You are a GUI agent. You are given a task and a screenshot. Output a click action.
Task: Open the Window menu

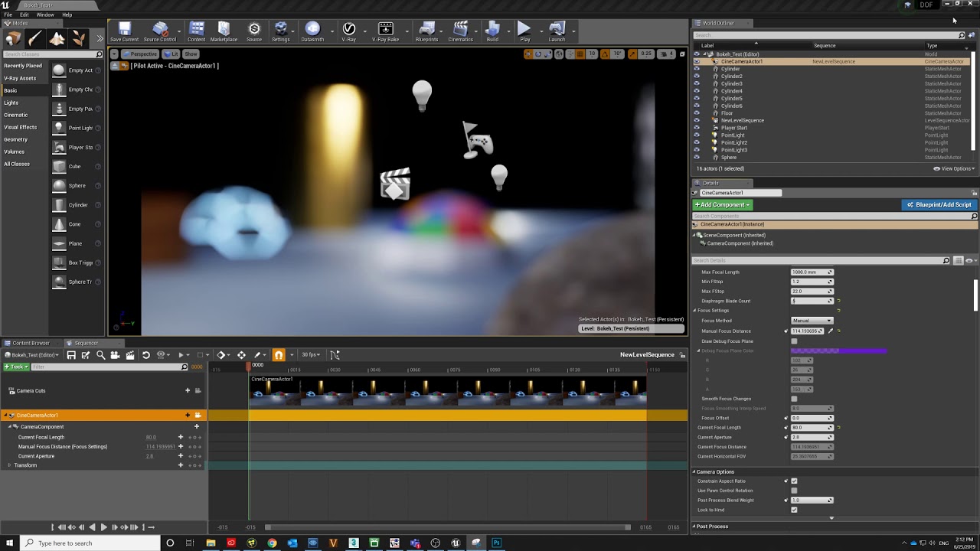(x=45, y=15)
